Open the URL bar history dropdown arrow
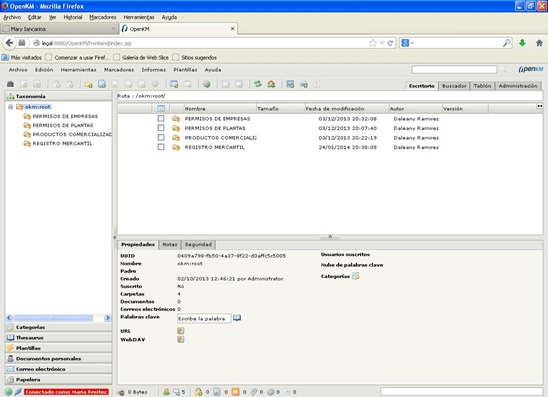 click(382, 43)
